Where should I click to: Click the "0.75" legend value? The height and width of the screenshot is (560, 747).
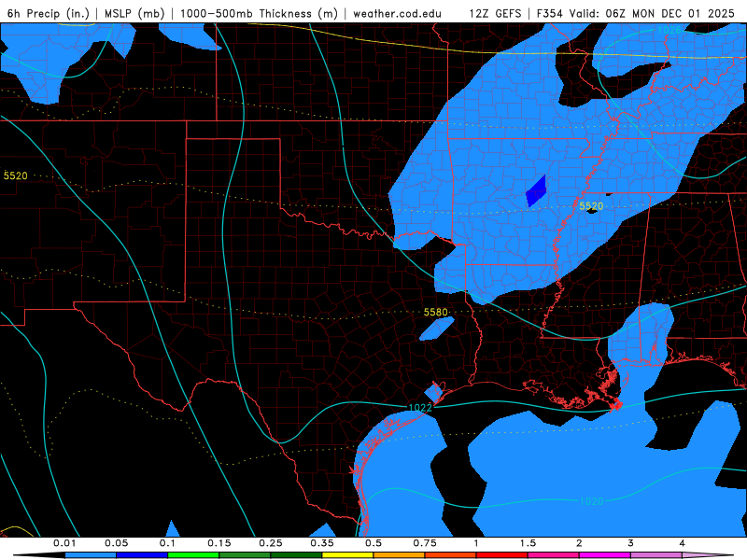pos(425,543)
